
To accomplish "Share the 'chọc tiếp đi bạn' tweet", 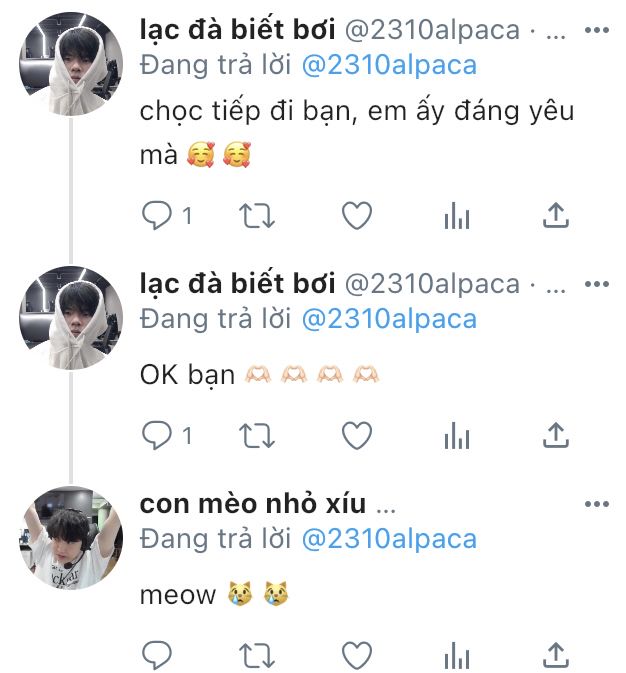I will [x=556, y=215].
